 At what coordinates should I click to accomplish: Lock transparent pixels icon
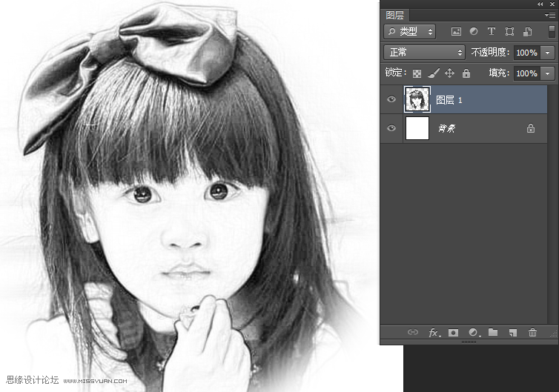coord(417,73)
